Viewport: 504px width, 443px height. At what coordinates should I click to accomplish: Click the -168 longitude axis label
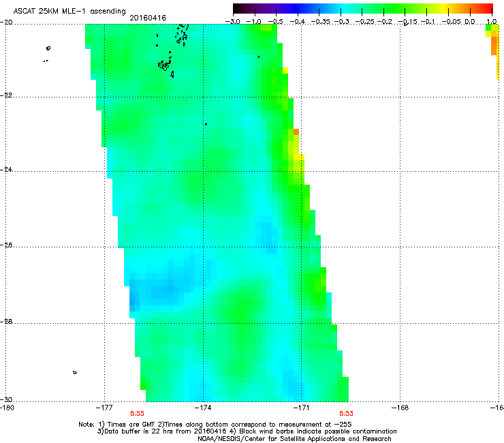click(x=400, y=408)
